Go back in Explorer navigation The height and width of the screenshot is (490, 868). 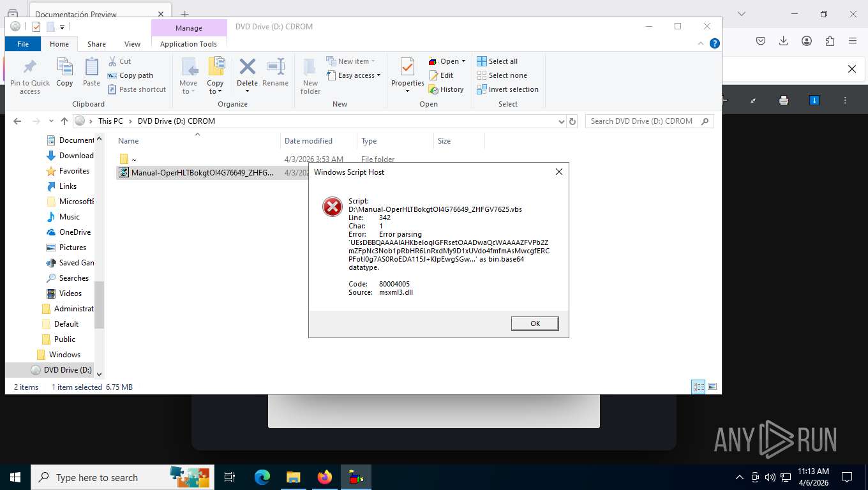(x=17, y=121)
